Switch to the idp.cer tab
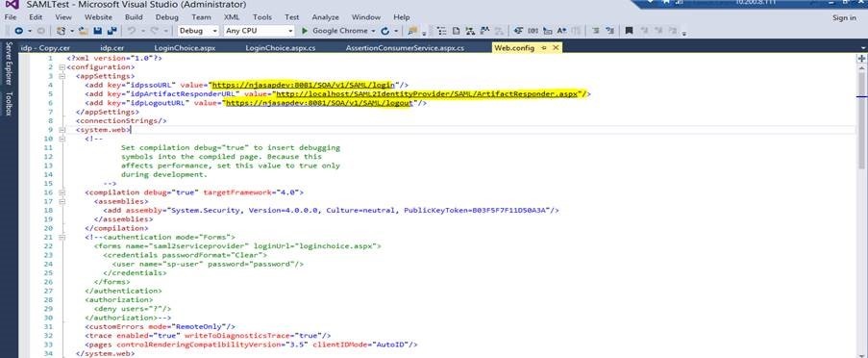This screenshot has width=868, height=358. coord(112,48)
